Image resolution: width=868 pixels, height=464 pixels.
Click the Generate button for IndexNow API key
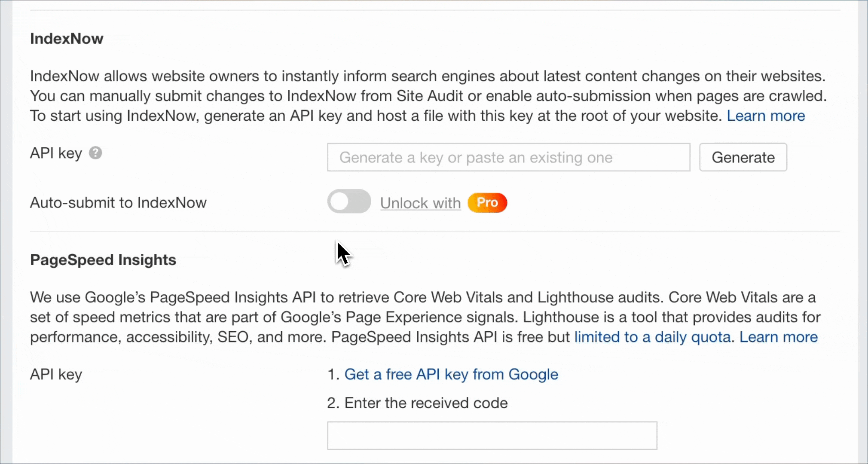743,157
